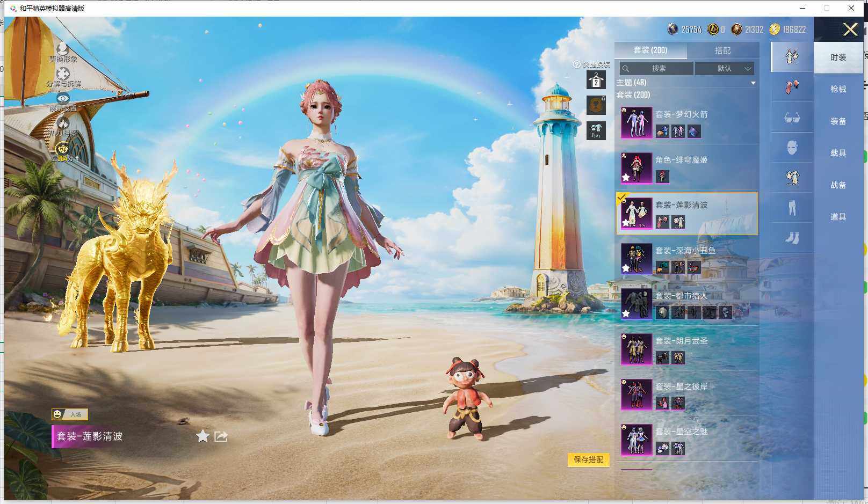The height and width of the screenshot is (504, 868).
Task: Select the shoes category icon
Action: (792, 238)
